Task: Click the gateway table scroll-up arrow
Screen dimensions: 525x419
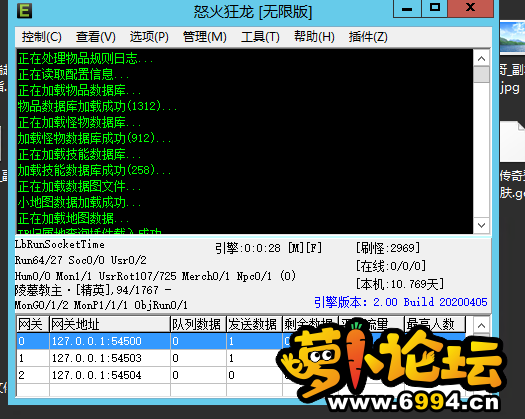Action: pyautogui.click(x=481, y=325)
